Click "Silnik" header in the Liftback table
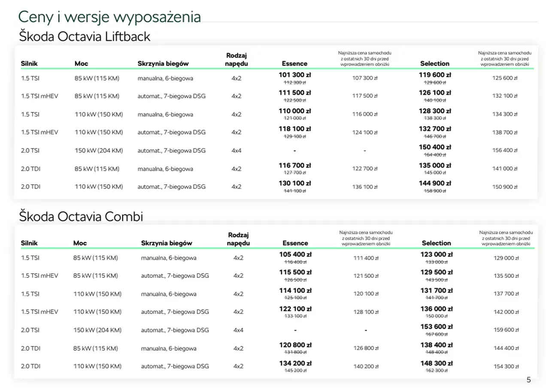Screen dimensions: 558x392 click(x=29, y=63)
